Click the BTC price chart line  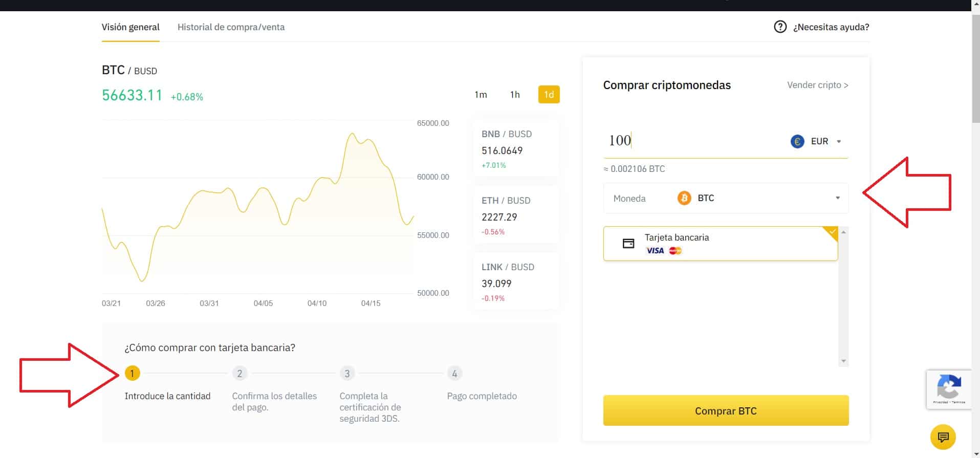click(x=258, y=208)
